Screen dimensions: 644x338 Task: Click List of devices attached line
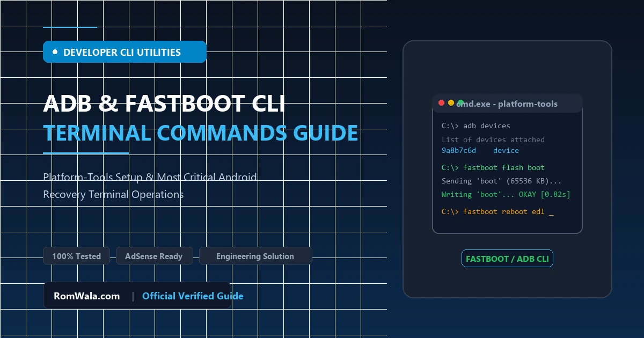(493, 139)
